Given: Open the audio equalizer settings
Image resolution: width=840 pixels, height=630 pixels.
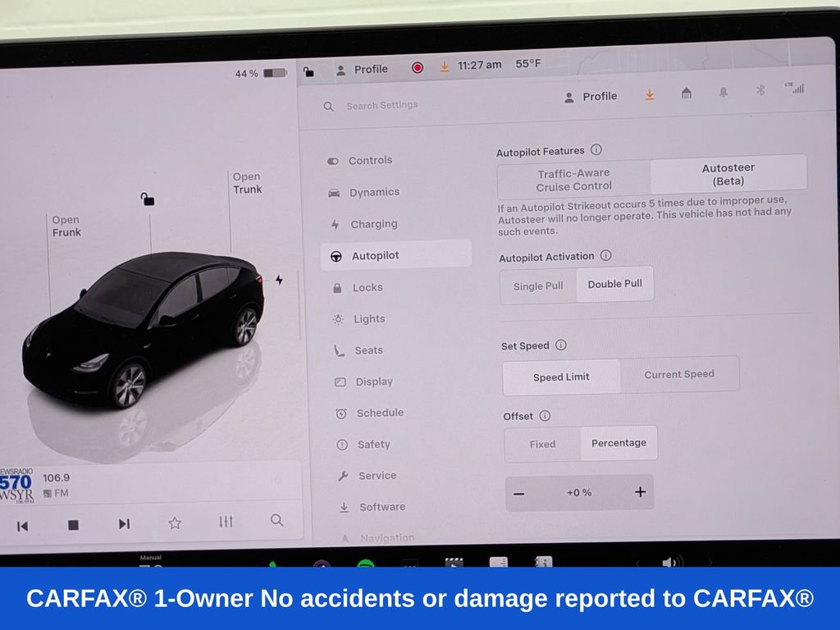Looking at the screenshot, I should pyautogui.click(x=226, y=521).
